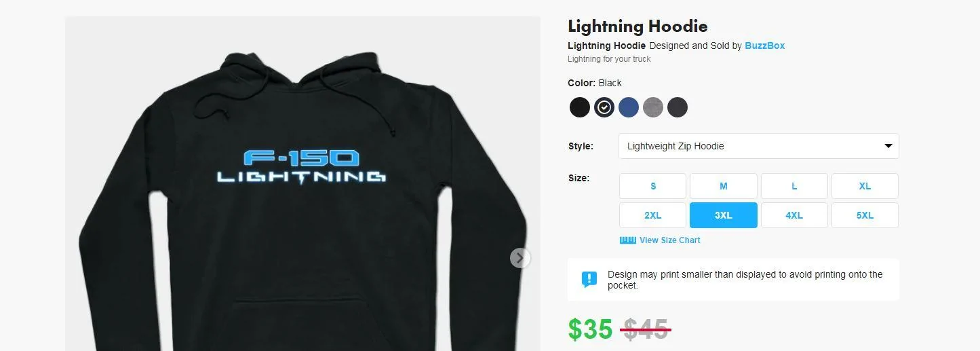Pick the heather gray color swatch
This screenshot has height=351, width=980.
pyautogui.click(x=653, y=107)
